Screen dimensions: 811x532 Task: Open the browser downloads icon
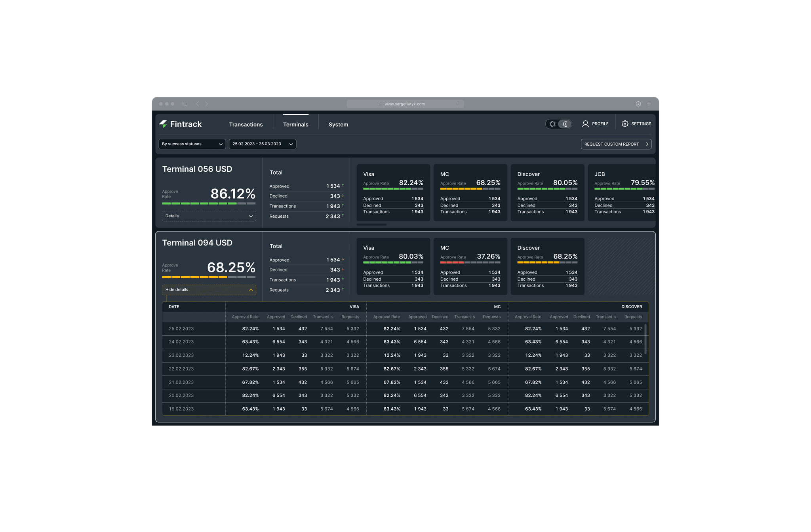(638, 104)
